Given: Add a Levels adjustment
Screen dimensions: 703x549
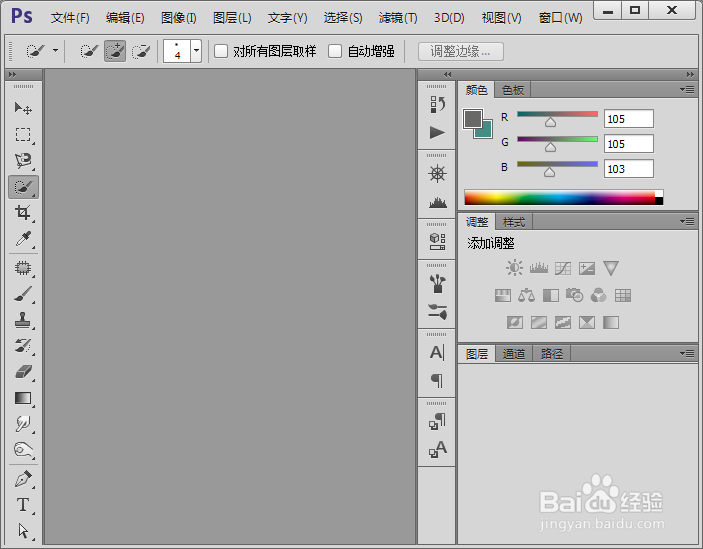Looking at the screenshot, I should 538,268.
